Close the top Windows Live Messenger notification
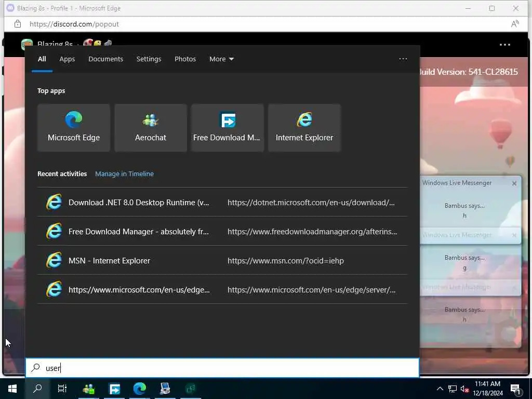532x399 pixels. tap(514, 183)
